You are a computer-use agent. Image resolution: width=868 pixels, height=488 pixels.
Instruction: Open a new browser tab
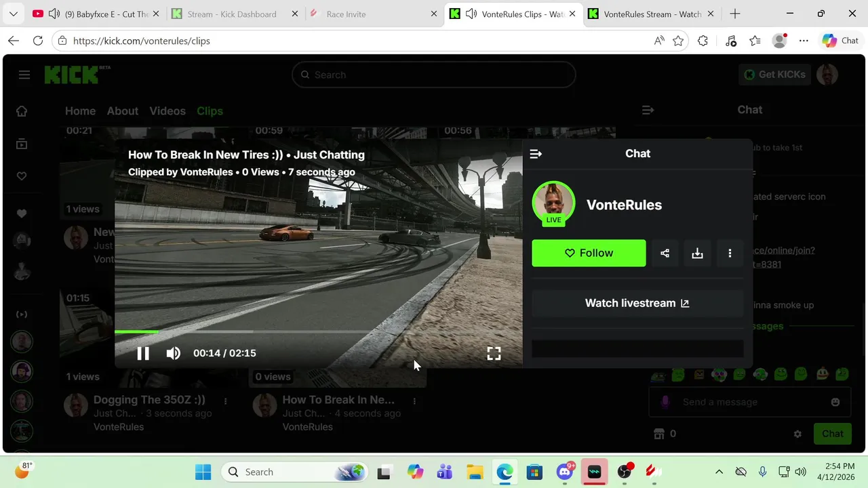click(735, 14)
